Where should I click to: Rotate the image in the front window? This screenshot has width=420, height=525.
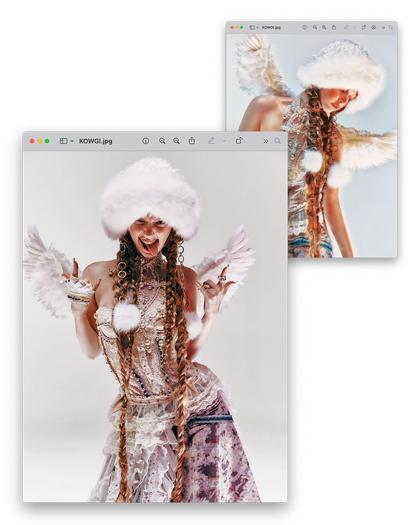click(x=239, y=140)
